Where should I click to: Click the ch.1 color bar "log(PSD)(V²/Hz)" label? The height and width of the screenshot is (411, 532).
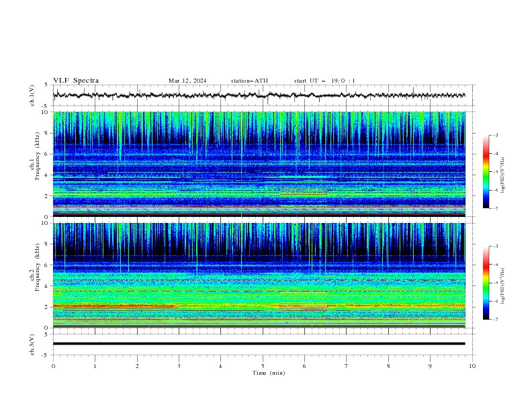[502, 175]
